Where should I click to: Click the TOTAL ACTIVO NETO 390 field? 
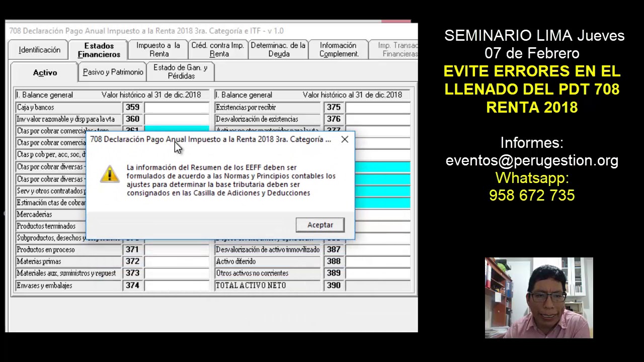point(378,285)
